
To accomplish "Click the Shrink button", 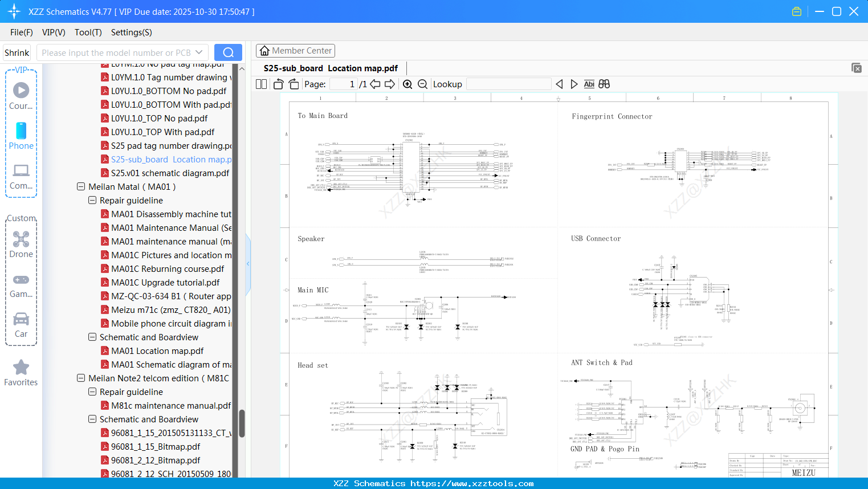I will (x=17, y=52).
